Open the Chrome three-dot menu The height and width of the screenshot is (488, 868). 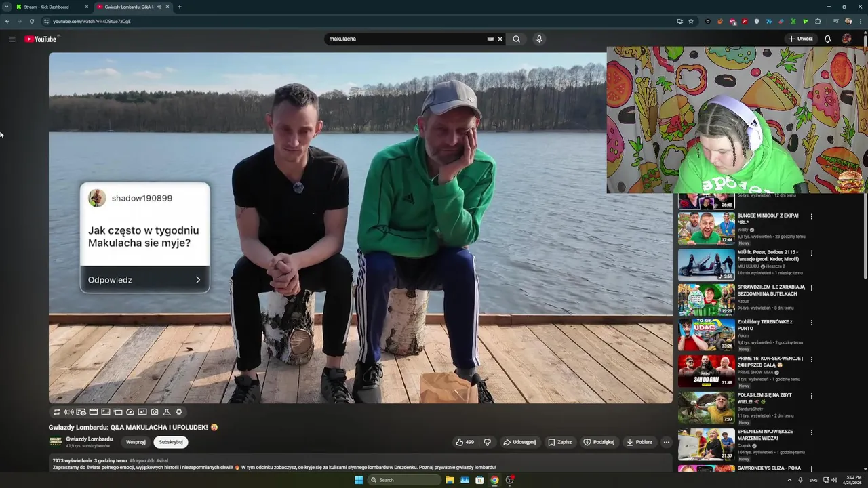860,21
